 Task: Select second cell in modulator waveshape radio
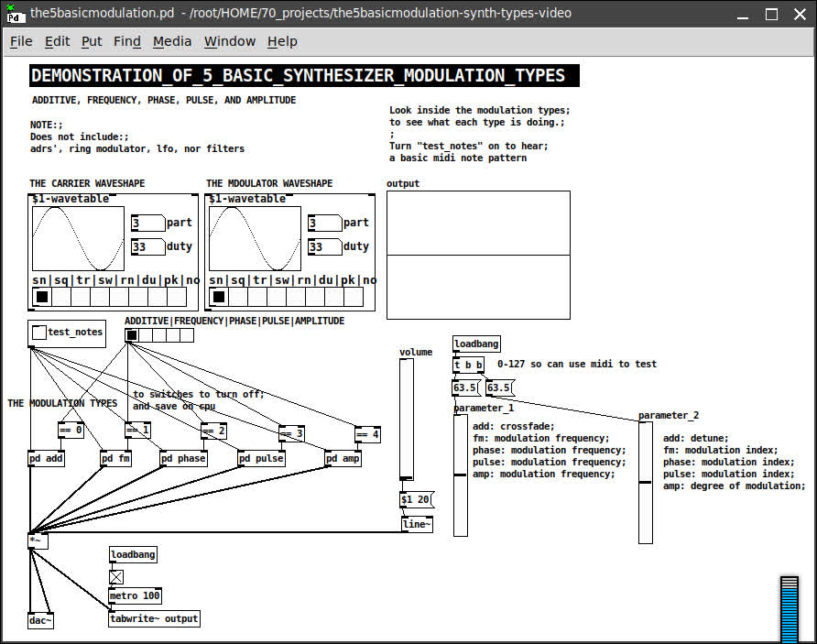pos(237,297)
